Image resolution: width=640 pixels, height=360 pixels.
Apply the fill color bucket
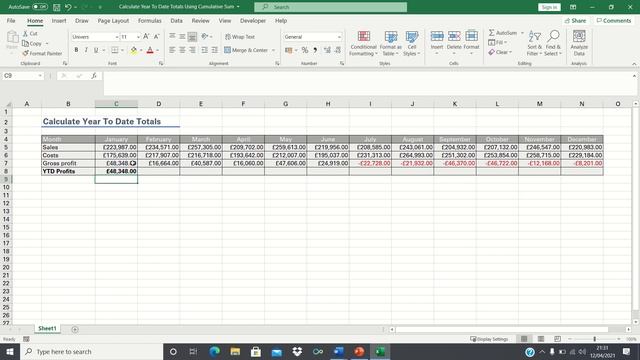tap(133, 50)
